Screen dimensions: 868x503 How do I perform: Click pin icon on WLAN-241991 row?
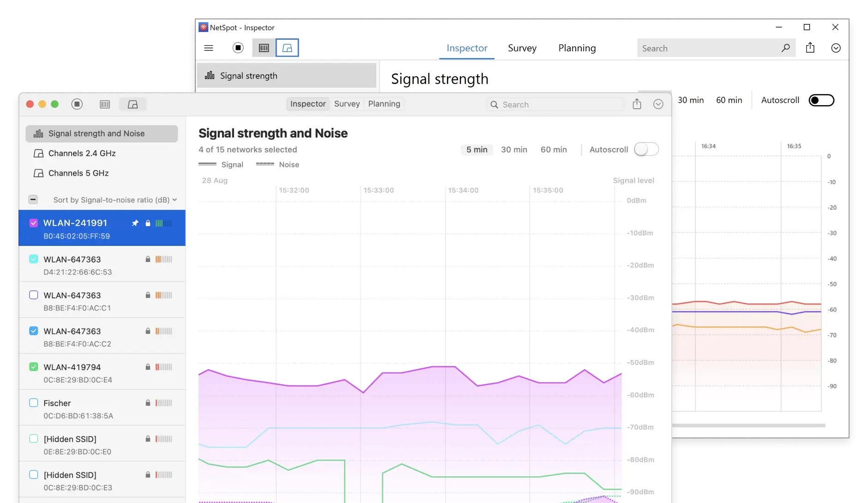click(x=135, y=223)
